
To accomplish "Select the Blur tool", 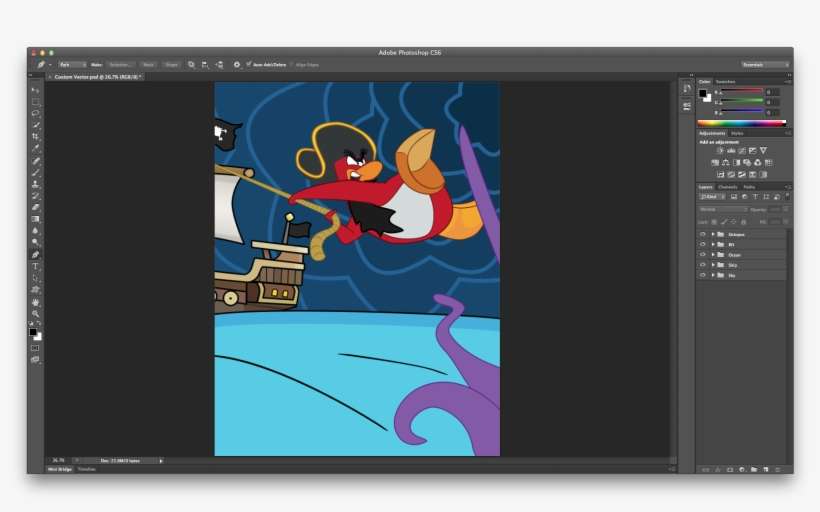I will tap(35, 230).
